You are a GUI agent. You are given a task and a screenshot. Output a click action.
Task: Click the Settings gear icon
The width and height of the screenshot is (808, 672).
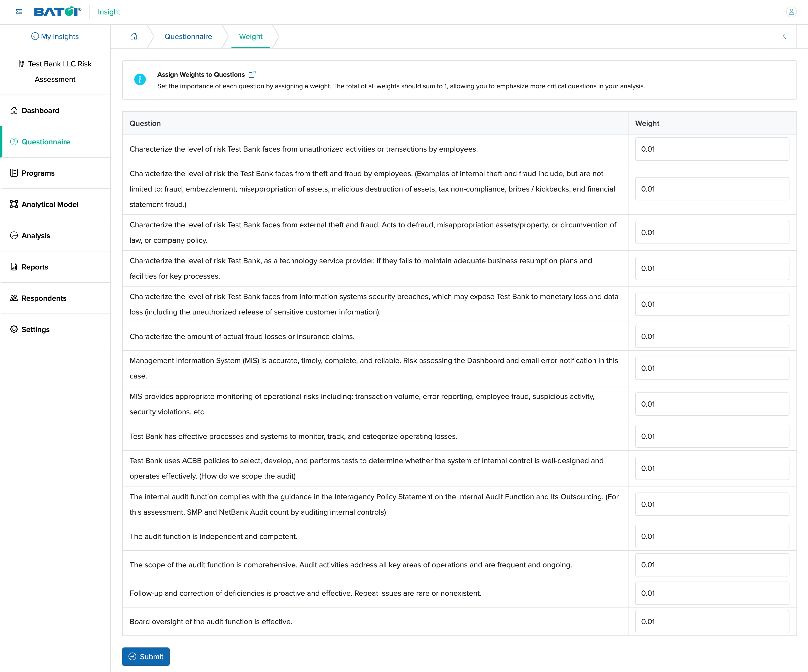pyautogui.click(x=14, y=329)
